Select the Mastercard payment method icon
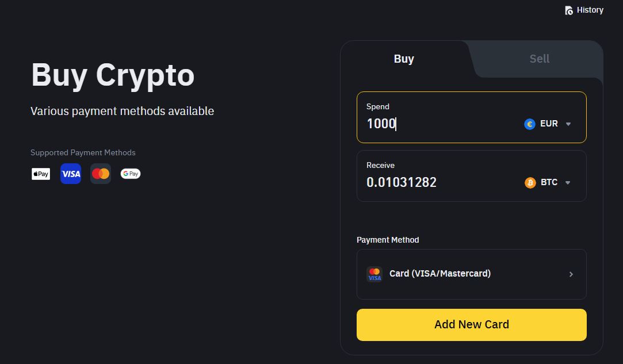The height and width of the screenshot is (364, 623). point(100,173)
